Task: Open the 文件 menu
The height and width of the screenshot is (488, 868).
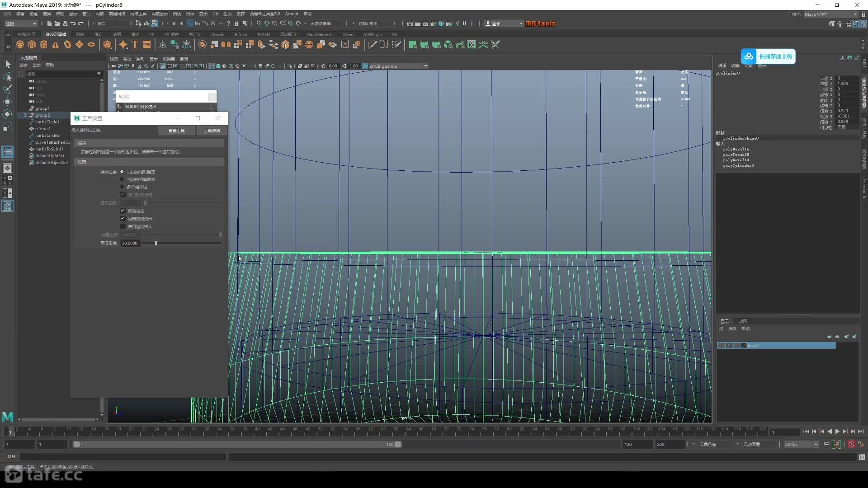Action: pos(7,14)
